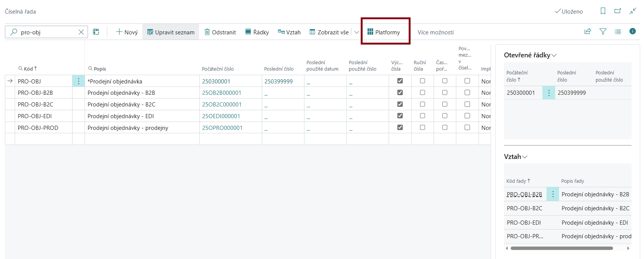Enable Ruční čísla for PRO-OBJ row

pyautogui.click(x=422, y=81)
